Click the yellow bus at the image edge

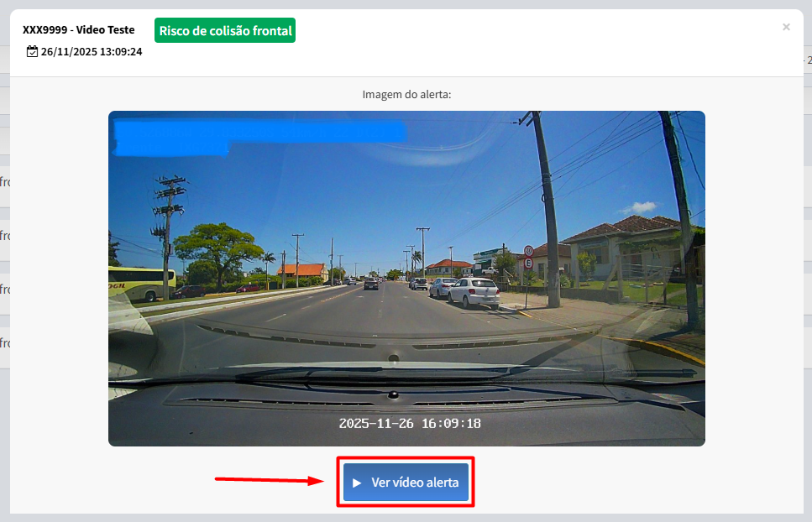point(141,284)
